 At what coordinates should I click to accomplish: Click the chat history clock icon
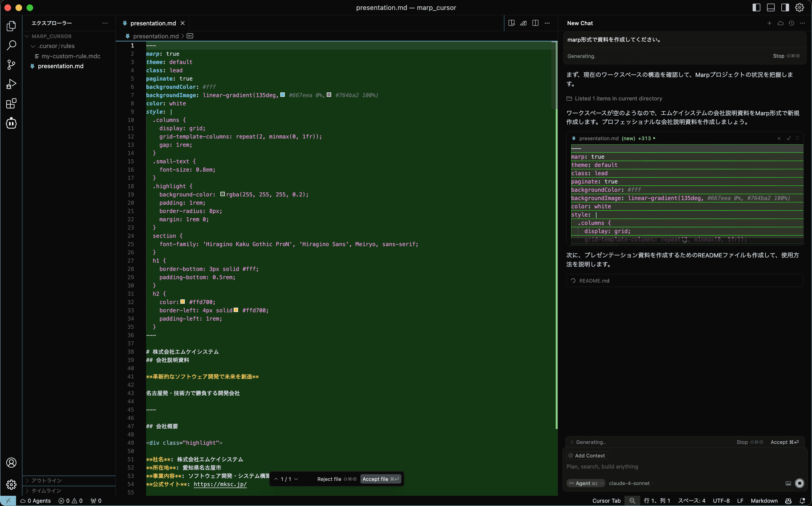791,23
